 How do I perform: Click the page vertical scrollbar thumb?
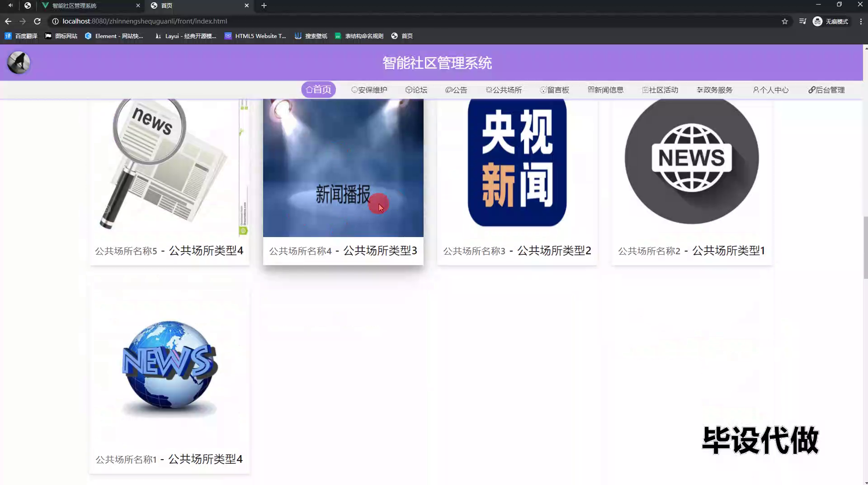865,248
